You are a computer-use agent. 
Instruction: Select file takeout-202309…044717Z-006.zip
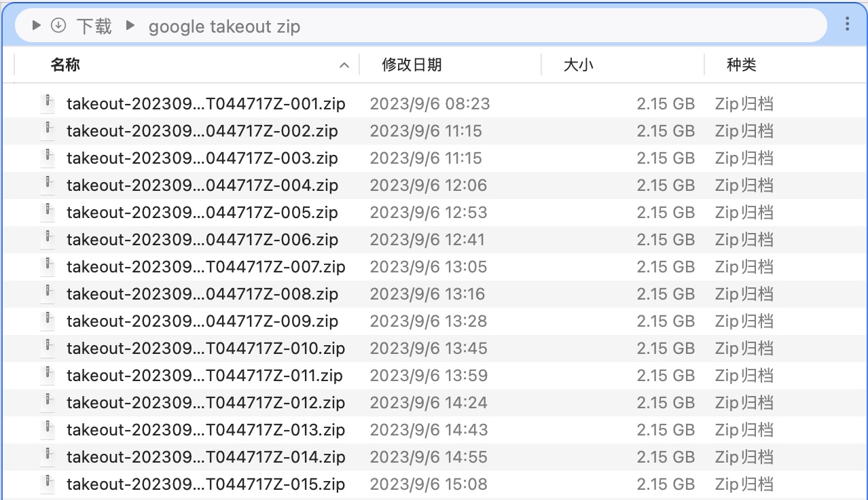click(x=202, y=240)
